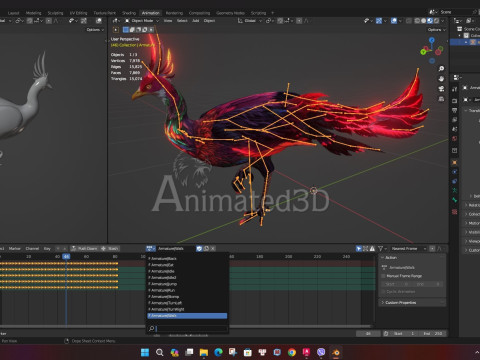
Task: Open the action browse dropdown icon in dope sheet header
Action: pos(151,249)
